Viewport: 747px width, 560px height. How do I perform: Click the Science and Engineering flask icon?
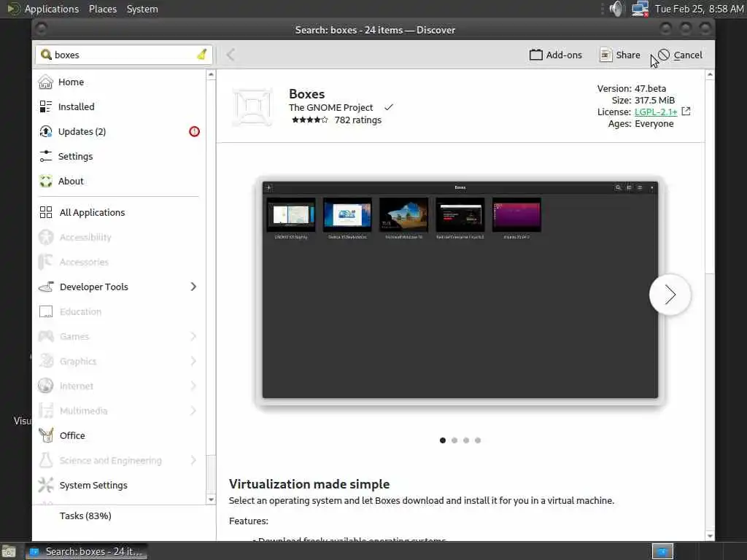point(46,460)
